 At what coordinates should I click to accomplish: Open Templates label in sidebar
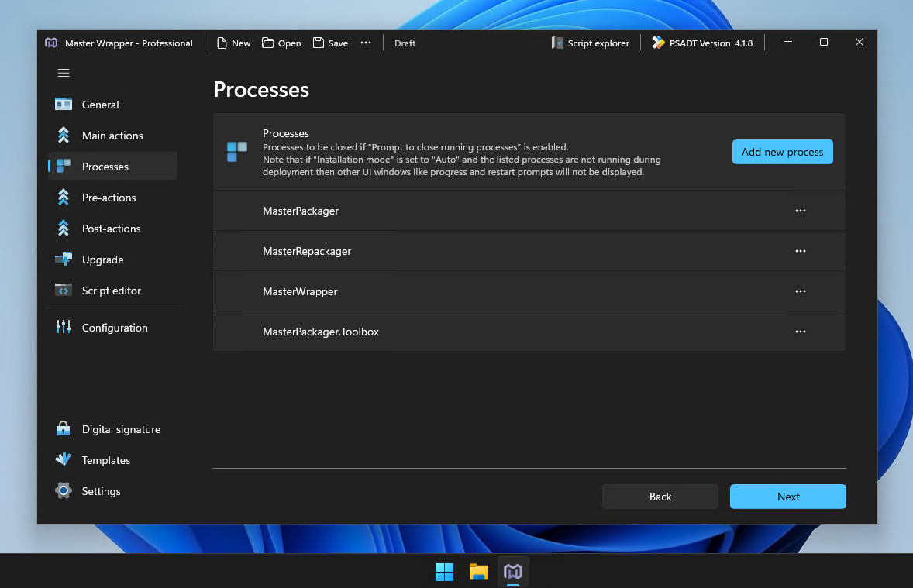(x=106, y=460)
